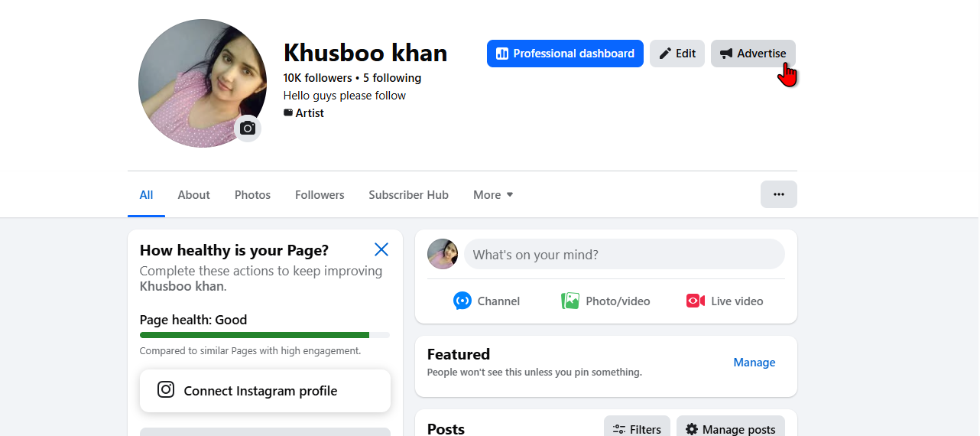
Task: Click the Edit pencil button
Action: pos(677,54)
